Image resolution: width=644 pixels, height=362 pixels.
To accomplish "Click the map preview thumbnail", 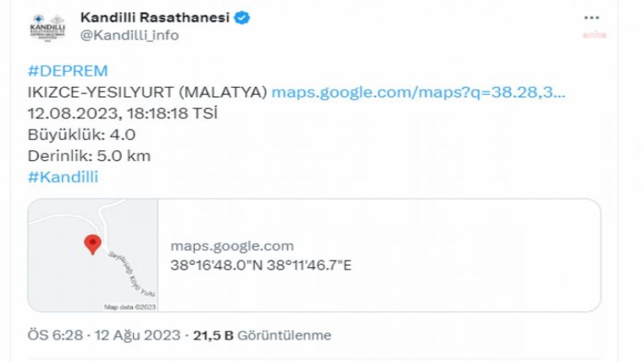I will click(93, 255).
